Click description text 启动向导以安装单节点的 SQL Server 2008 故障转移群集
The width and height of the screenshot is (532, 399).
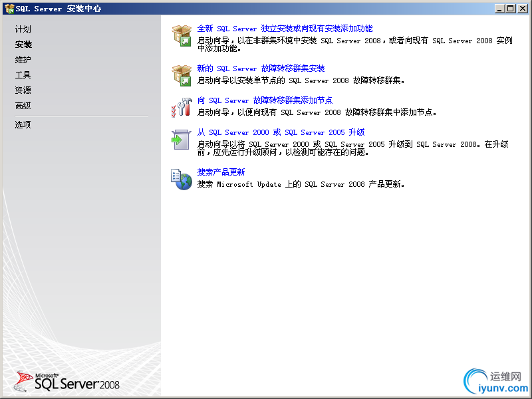coord(301,80)
